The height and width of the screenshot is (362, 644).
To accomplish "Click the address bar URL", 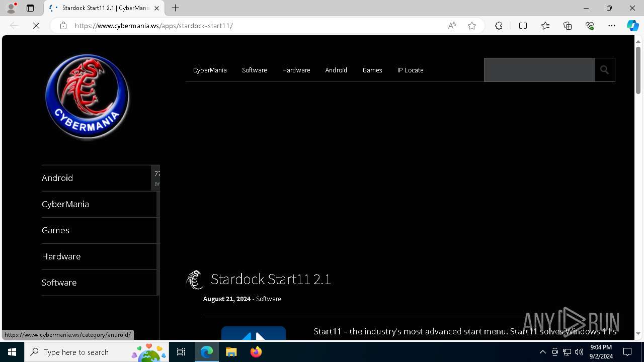I will pos(154,26).
